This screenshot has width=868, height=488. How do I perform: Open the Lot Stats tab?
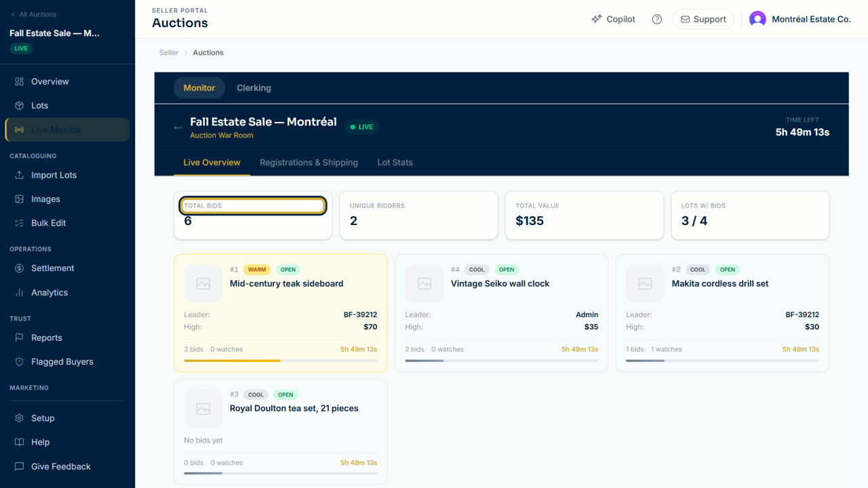click(x=395, y=163)
